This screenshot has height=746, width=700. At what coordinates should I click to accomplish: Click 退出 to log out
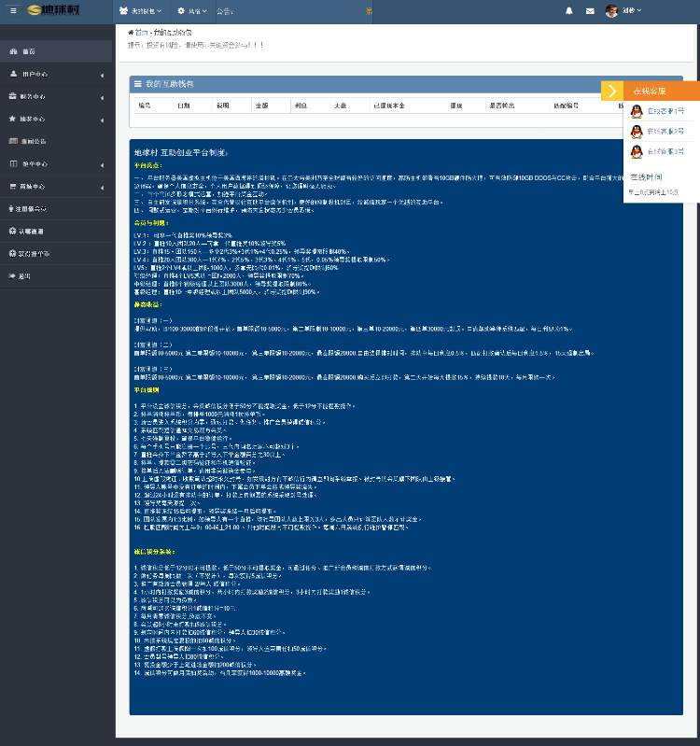click(25, 276)
